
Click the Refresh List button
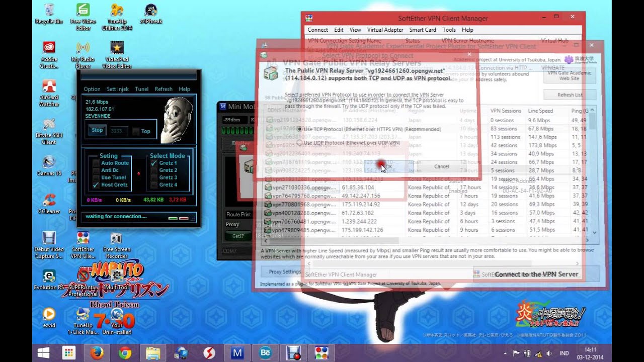click(570, 95)
